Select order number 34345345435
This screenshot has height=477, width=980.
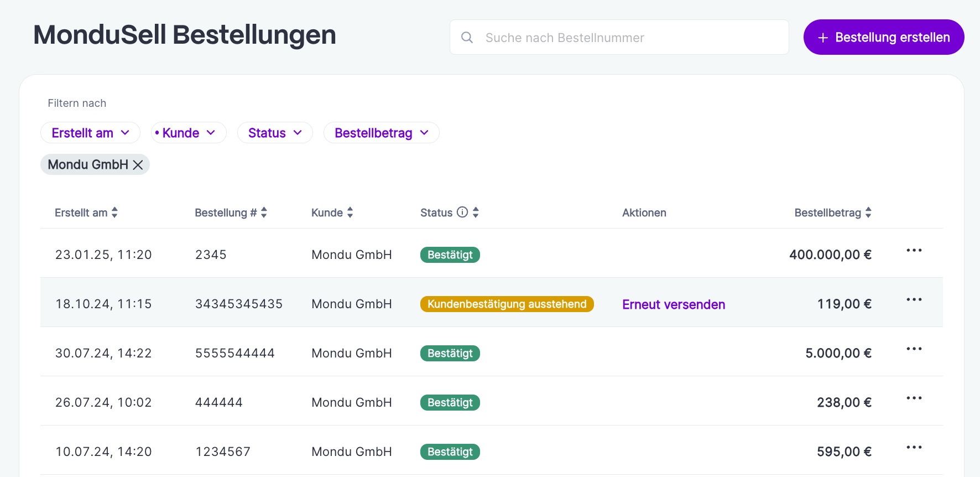click(239, 304)
